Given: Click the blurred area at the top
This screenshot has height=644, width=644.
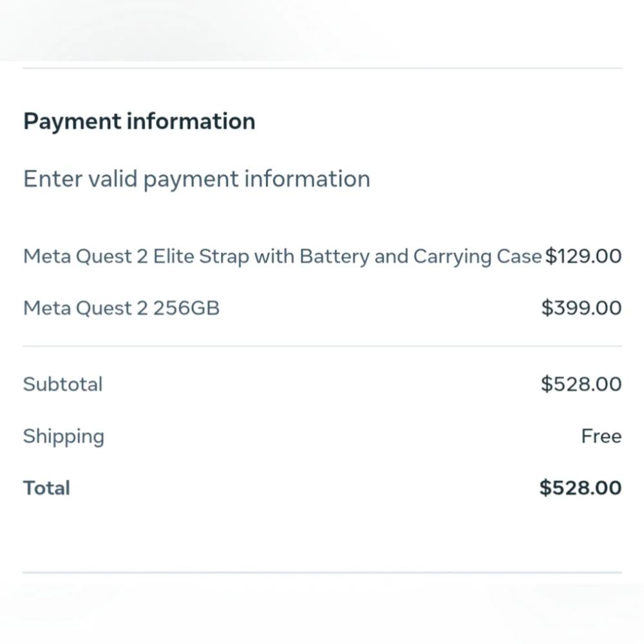Looking at the screenshot, I should tap(322, 30).
